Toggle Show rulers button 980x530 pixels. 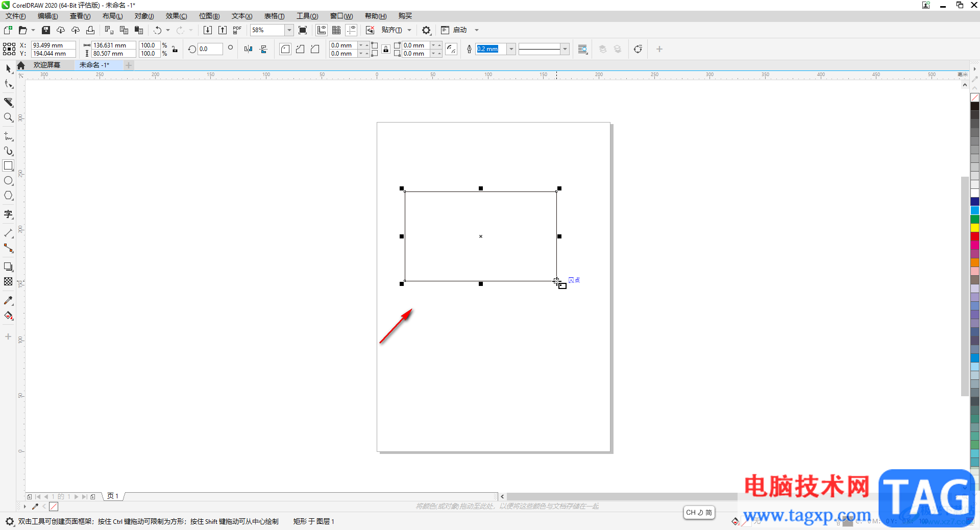tap(322, 30)
